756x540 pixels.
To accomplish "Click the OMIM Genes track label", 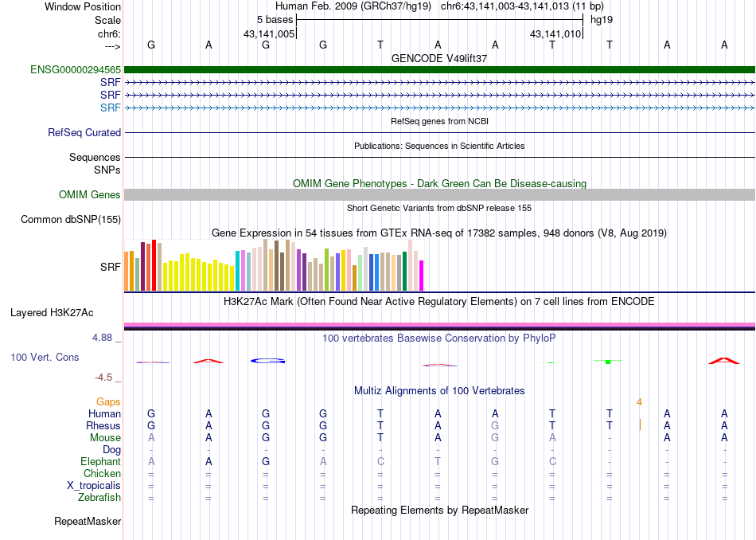I will tap(90, 194).
